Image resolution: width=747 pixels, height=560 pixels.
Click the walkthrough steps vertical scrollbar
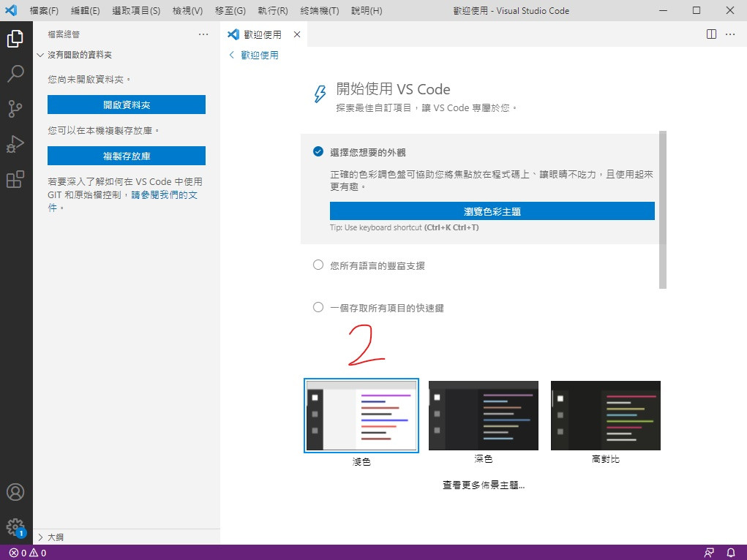[x=663, y=210]
